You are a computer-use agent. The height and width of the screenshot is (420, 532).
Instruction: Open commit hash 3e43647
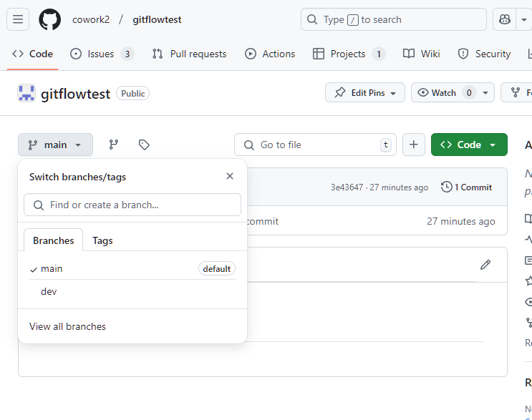click(347, 187)
